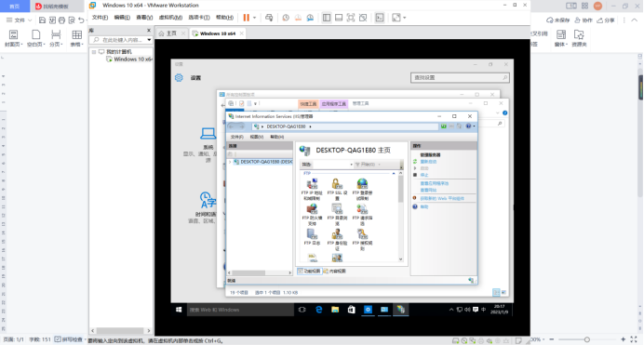Click the WPS undo icon
Screen dimensions: 644x345
pyautogui.click(x=81, y=20)
